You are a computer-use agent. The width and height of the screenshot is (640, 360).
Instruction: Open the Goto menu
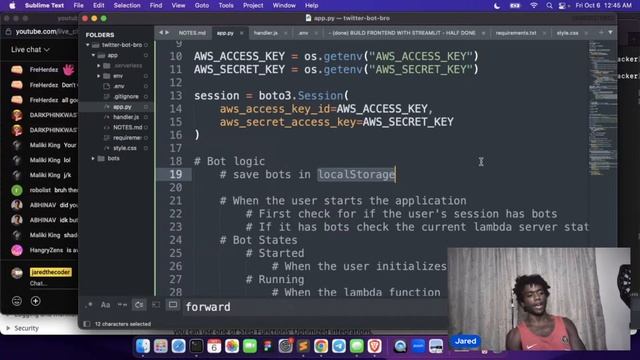(x=202, y=5)
